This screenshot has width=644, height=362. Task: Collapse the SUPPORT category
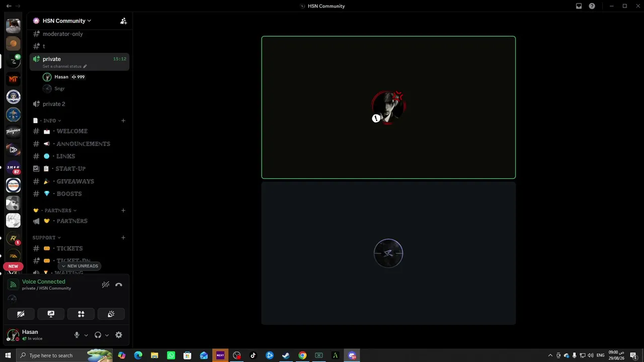click(46, 238)
